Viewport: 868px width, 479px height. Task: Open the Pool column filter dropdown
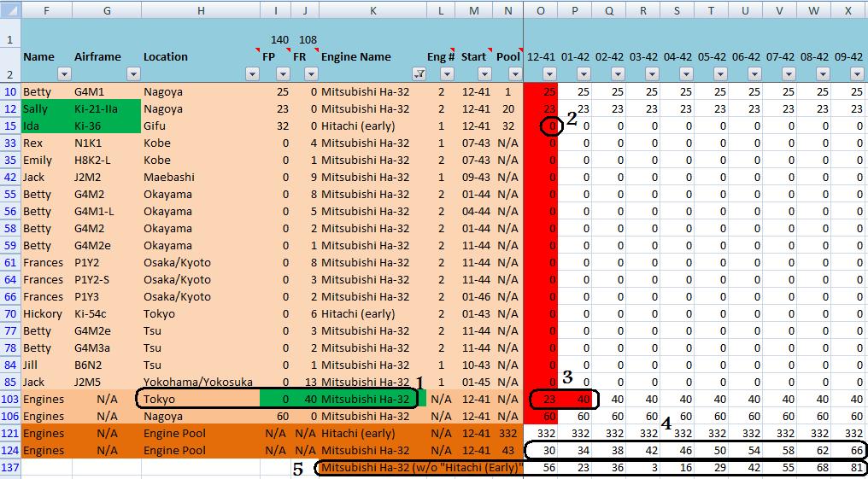tap(515, 74)
